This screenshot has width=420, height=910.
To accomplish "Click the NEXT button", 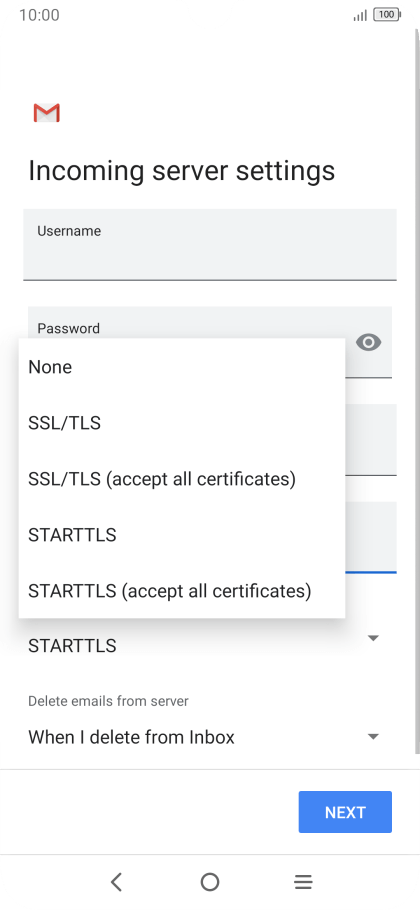I will [x=345, y=812].
